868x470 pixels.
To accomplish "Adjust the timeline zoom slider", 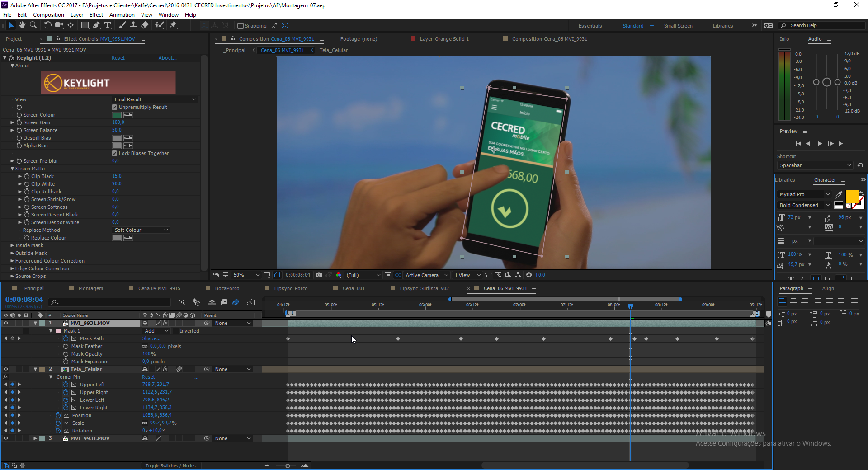I will (x=288, y=465).
